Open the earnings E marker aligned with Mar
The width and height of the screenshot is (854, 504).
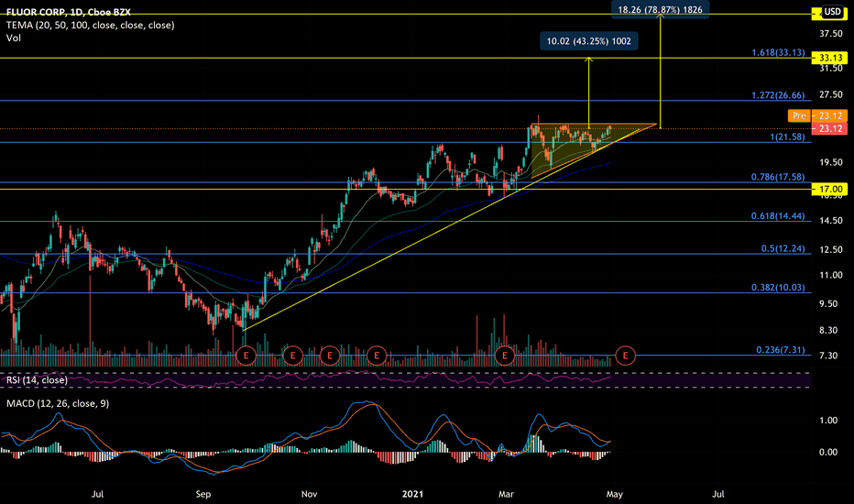coord(505,356)
